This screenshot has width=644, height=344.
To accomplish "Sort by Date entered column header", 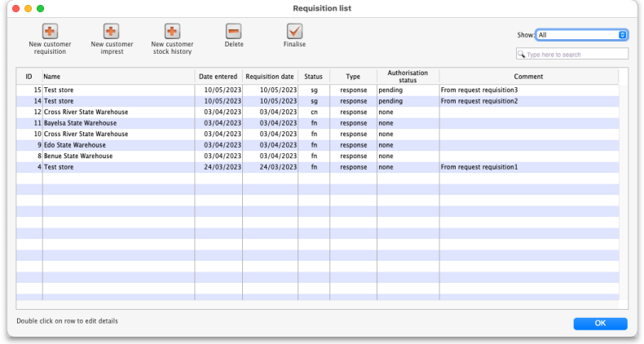I will [218, 77].
